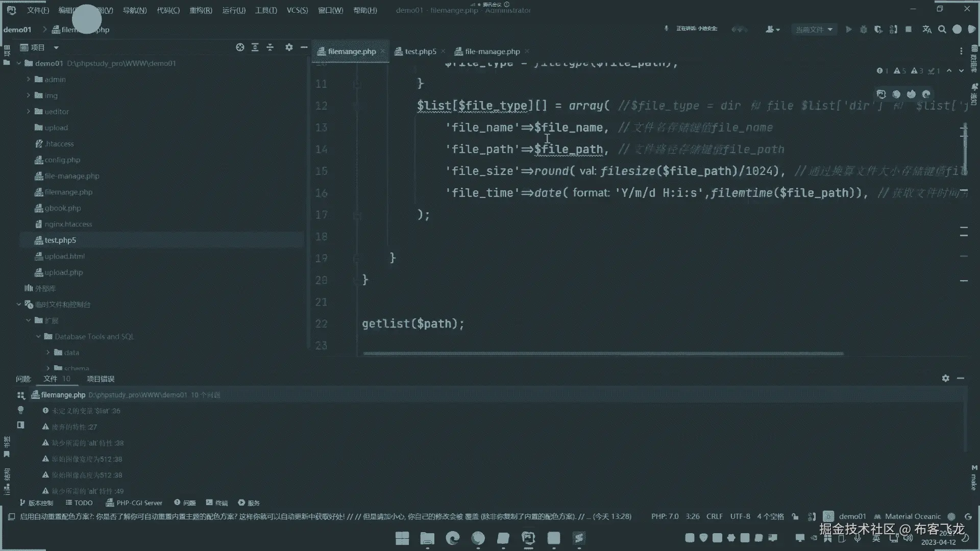The image size is (980, 551).
Task: Run with coverage shield icon
Action: [x=878, y=30]
